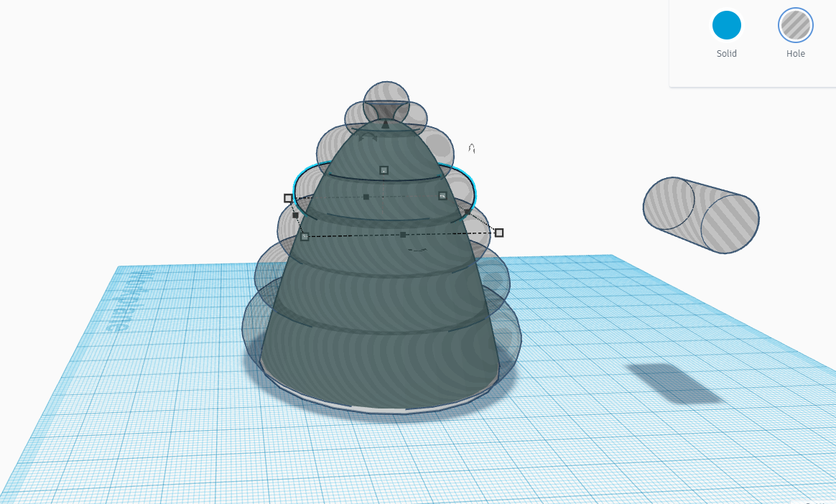Viewport: 836px width, 504px height.
Task: Click the gray corner handle at upper-right of selection box
Action: pyautogui.click(x=442, y=196)
